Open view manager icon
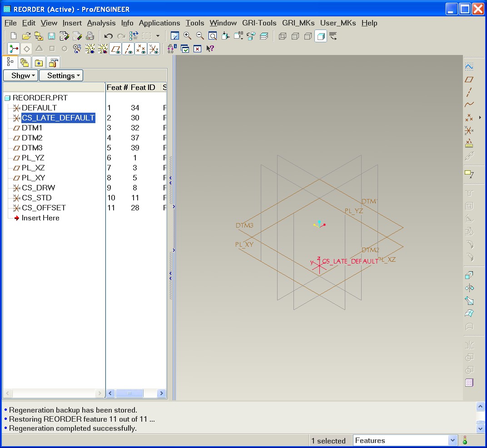The image size is (487, 448). [251, 36]
